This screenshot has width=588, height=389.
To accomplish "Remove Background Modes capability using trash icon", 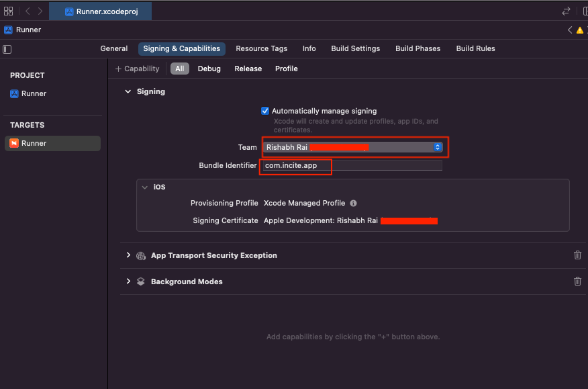I will tap(577, 282).
